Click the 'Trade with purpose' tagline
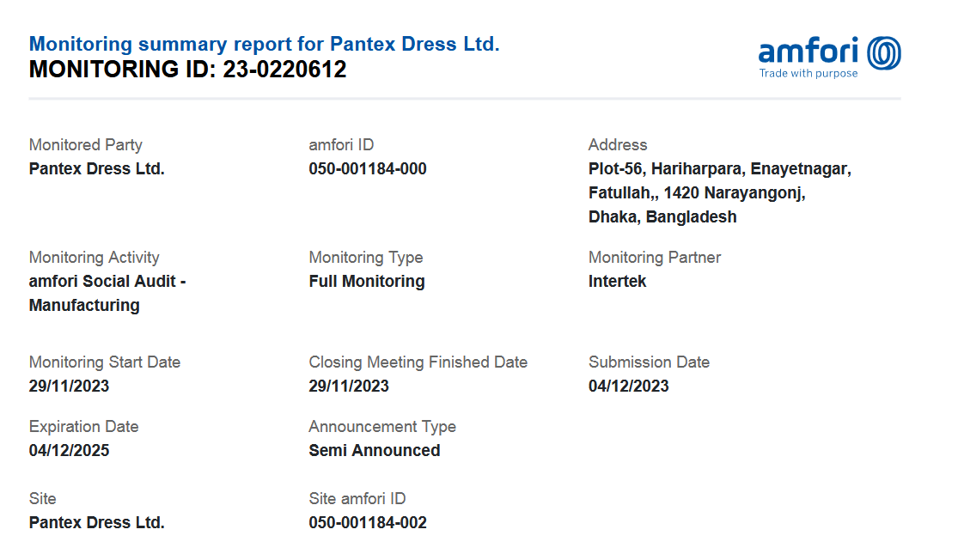Screen dimensions: 958x560 tap(808, 74)
